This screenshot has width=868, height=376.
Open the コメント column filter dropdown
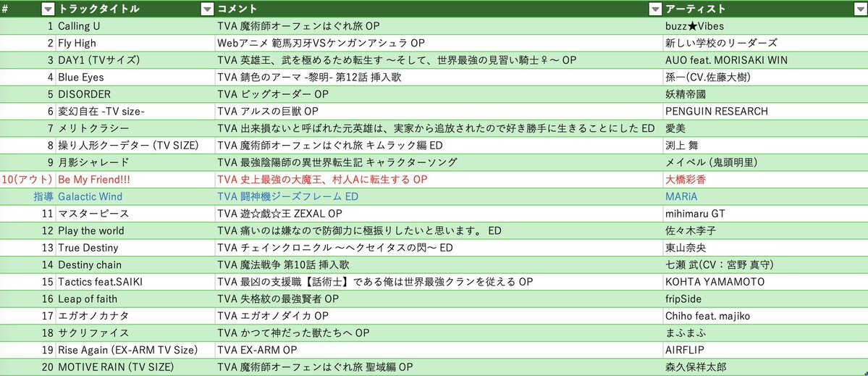[x=655, y=9]
